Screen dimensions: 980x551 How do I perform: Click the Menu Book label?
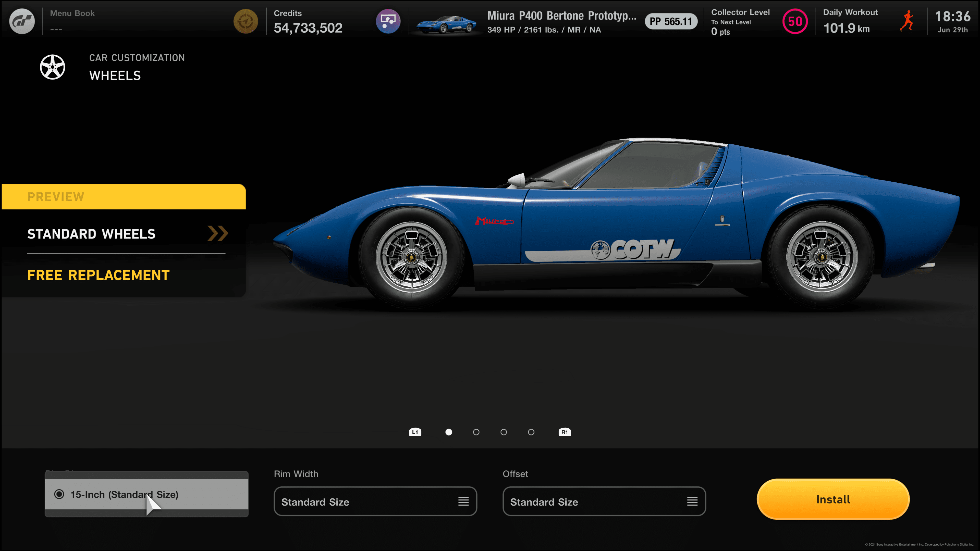(x=72, y=13)
